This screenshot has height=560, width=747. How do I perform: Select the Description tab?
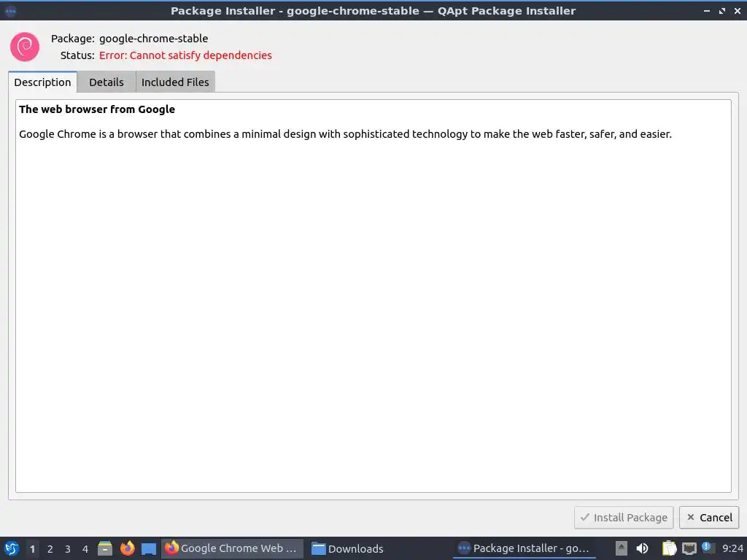42,82
